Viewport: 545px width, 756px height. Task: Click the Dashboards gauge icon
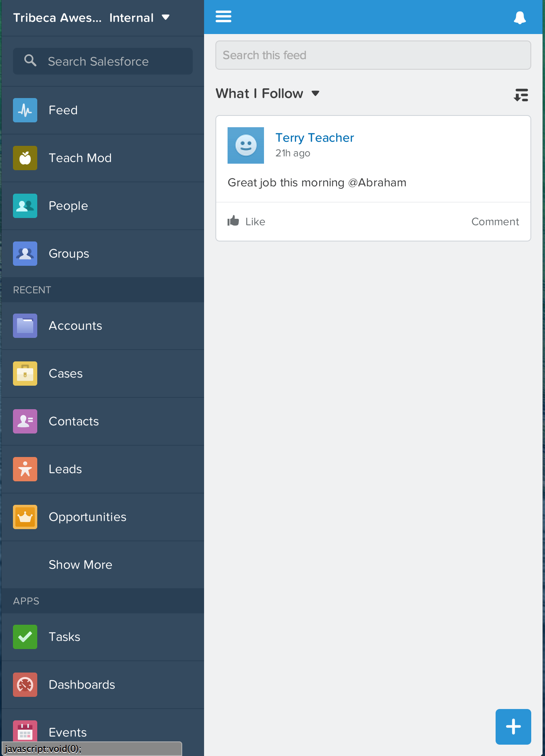click(25, 685)
